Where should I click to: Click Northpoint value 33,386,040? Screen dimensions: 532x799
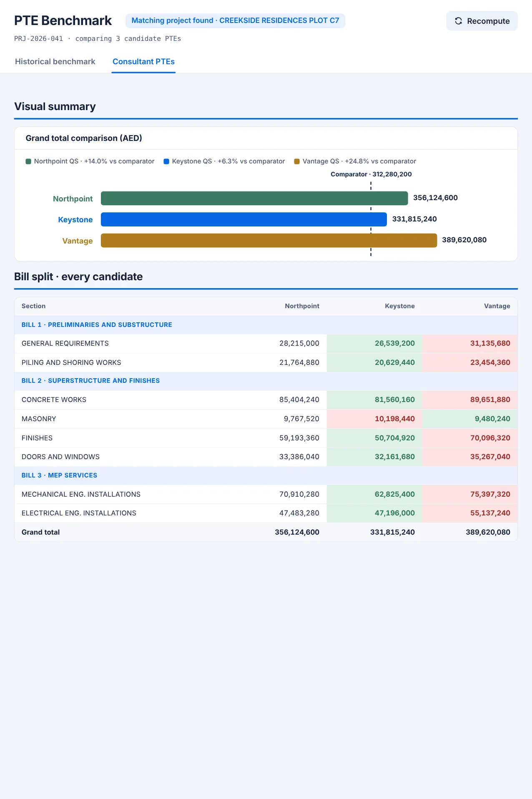point(299,457)
